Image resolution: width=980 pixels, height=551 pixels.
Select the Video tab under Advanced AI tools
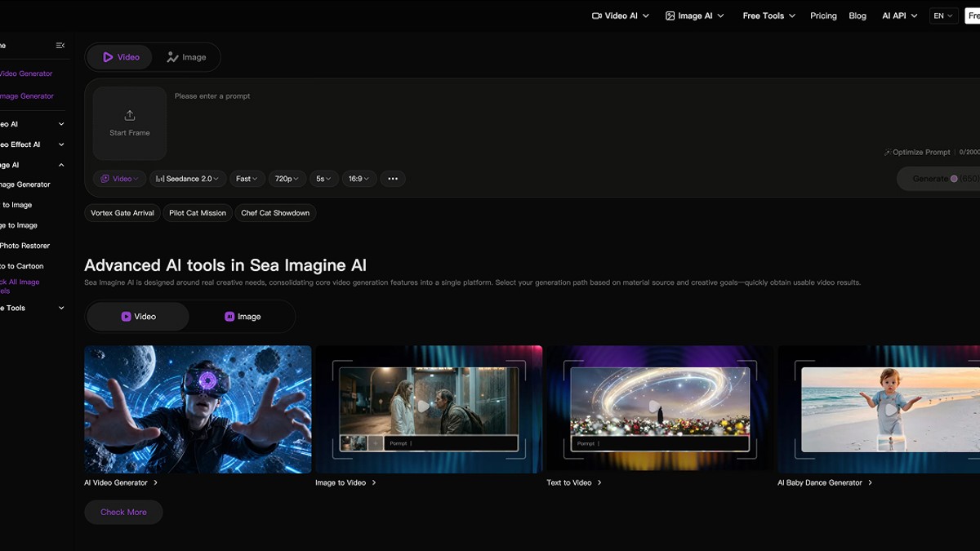coord(138,317)
